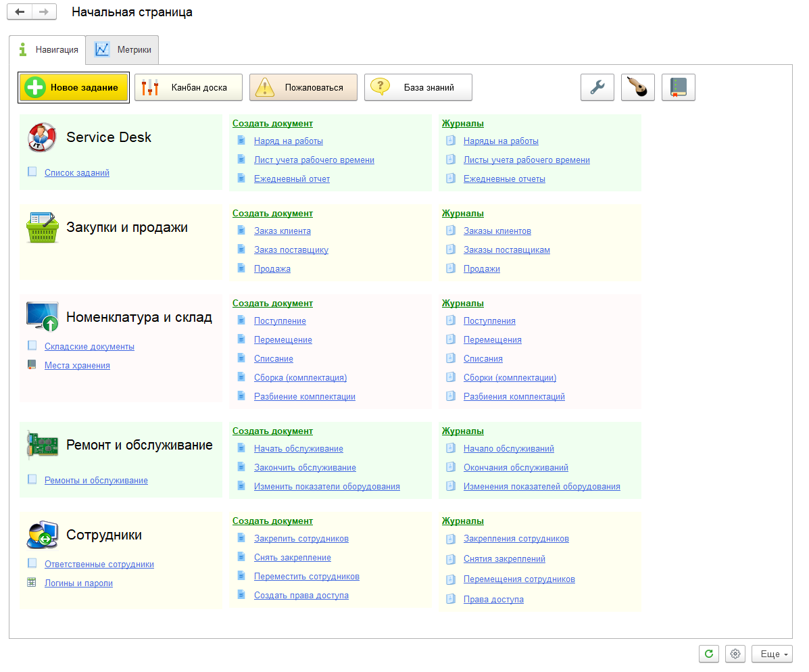Click the wrench settings icon button

597,87
